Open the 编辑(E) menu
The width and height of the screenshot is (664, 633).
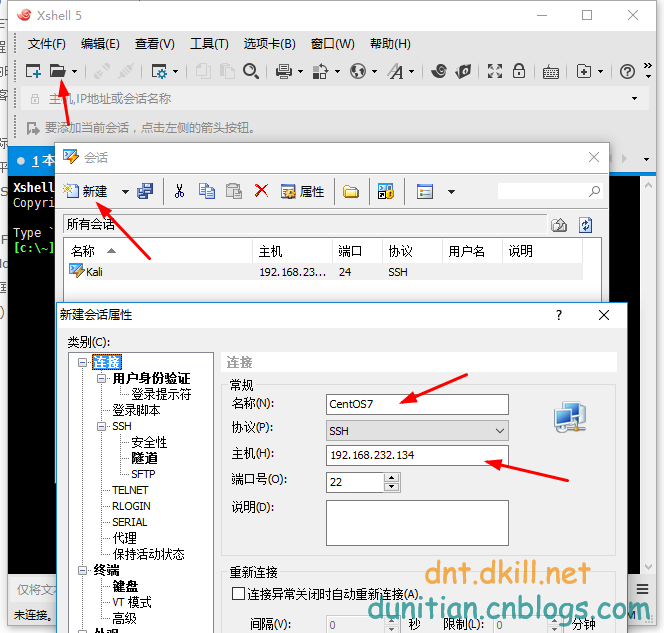(100, 44)
